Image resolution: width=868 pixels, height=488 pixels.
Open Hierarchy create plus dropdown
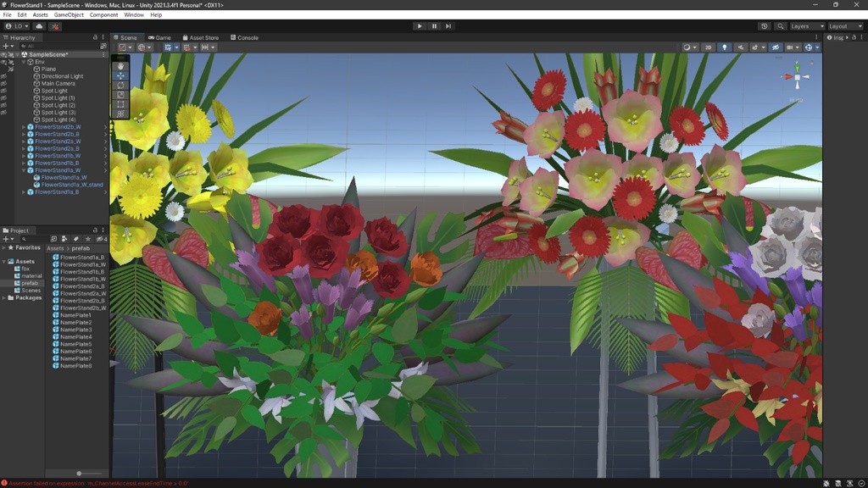click(x=8, y=46)
